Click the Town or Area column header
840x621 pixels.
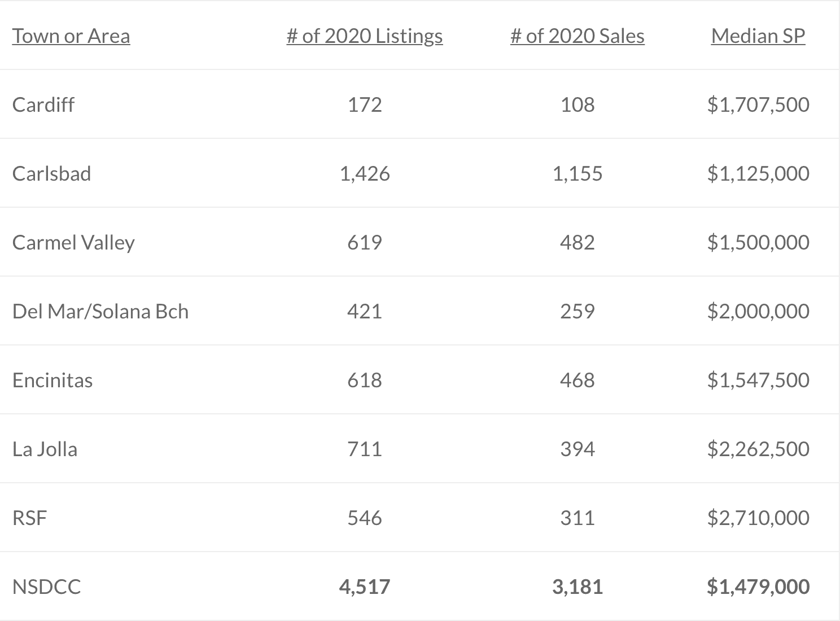point(71,36)
